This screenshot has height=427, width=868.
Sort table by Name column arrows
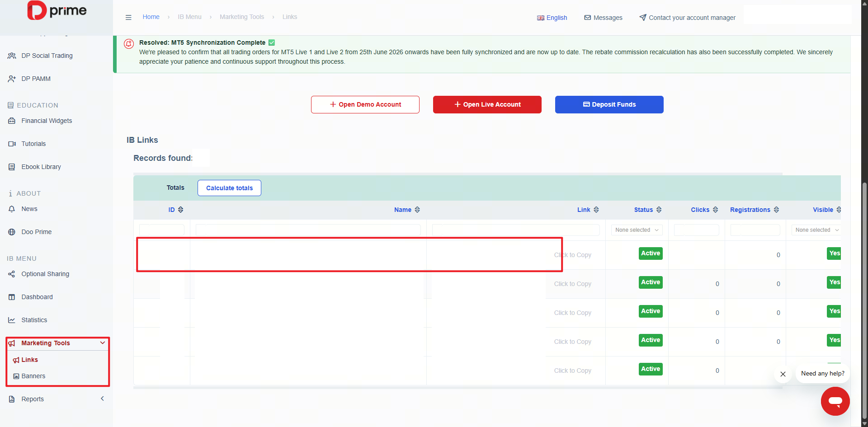click(x=417, y=210)
